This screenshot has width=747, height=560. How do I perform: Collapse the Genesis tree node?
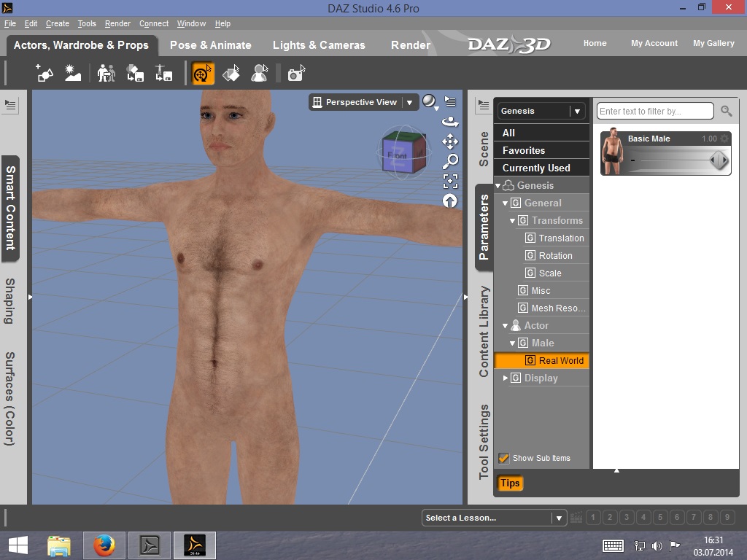[498, 186]
